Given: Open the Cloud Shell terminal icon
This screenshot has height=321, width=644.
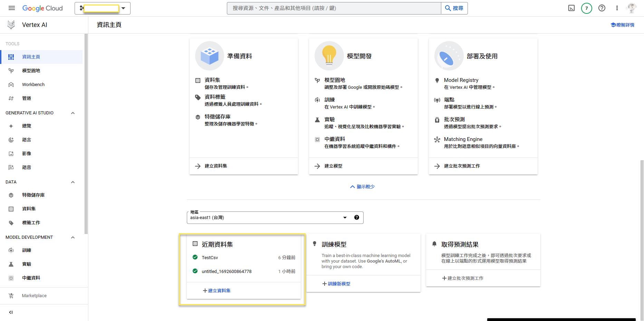Looking at the screenshot, I should tap(571, 8).
